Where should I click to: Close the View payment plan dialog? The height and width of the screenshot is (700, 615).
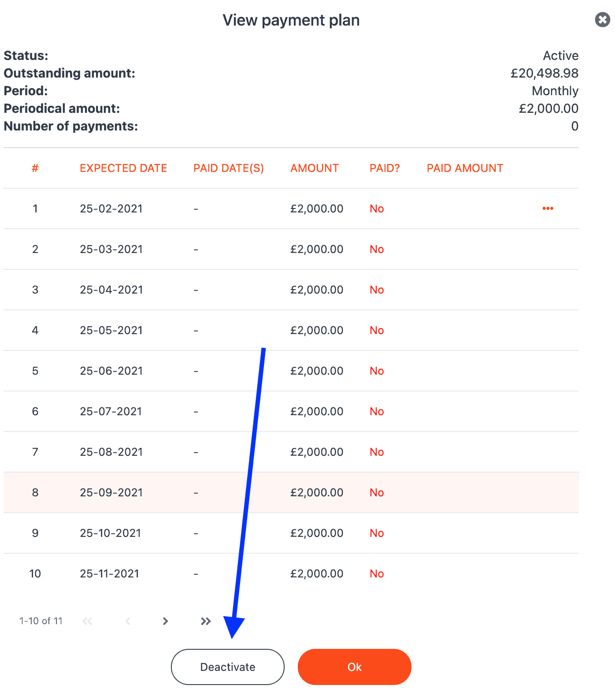tap(602, 19)
